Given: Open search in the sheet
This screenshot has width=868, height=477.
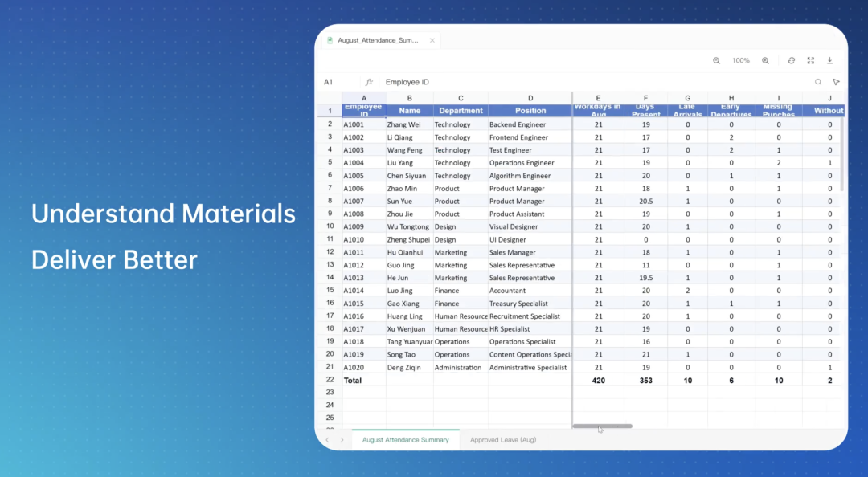Looking at the screenshot, I should [x=817, y=82].
